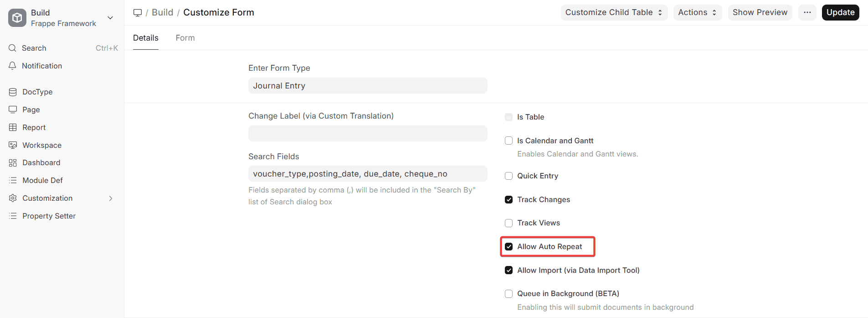Click the Report table icon

pos(13,127)
